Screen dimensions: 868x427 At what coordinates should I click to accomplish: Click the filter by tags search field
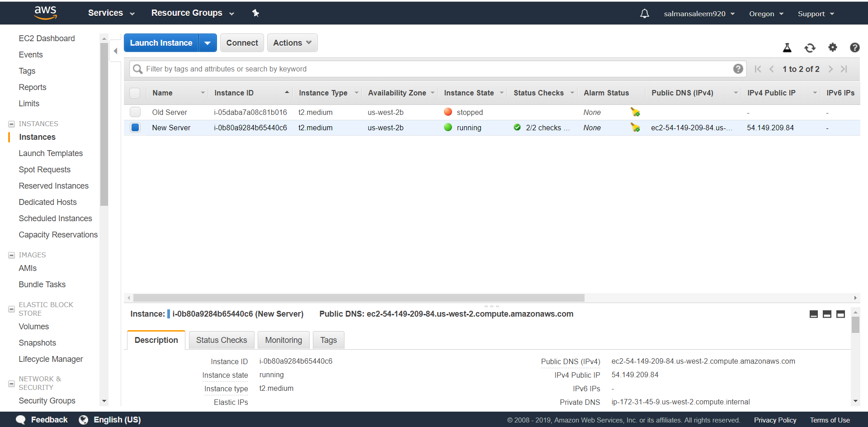pos(434,69)
